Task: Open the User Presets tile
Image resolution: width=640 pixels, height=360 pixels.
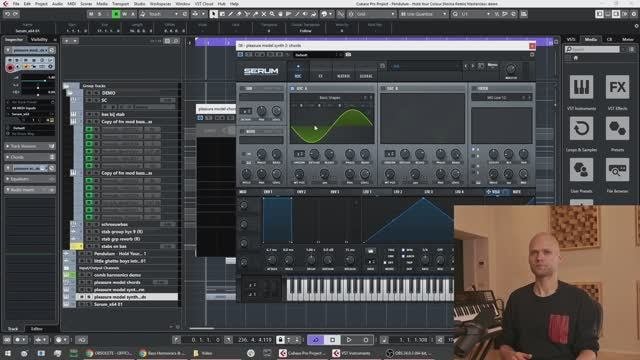Action: pos(581,169)
